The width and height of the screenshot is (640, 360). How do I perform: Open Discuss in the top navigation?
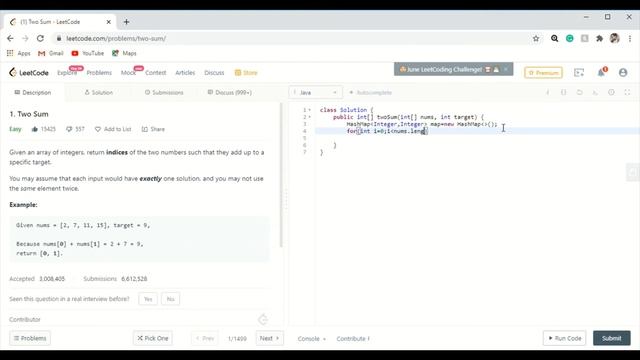tap(214, 73)
